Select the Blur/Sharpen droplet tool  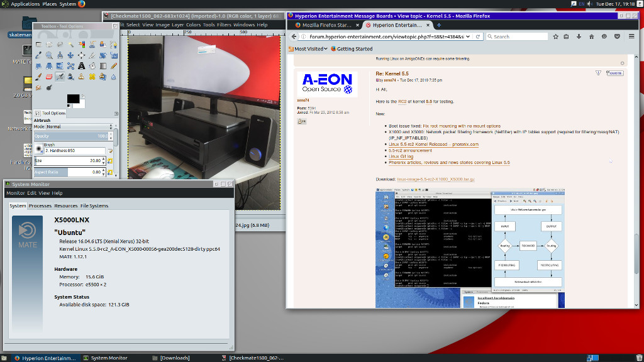pyautogui.click(x=113, y=77)
